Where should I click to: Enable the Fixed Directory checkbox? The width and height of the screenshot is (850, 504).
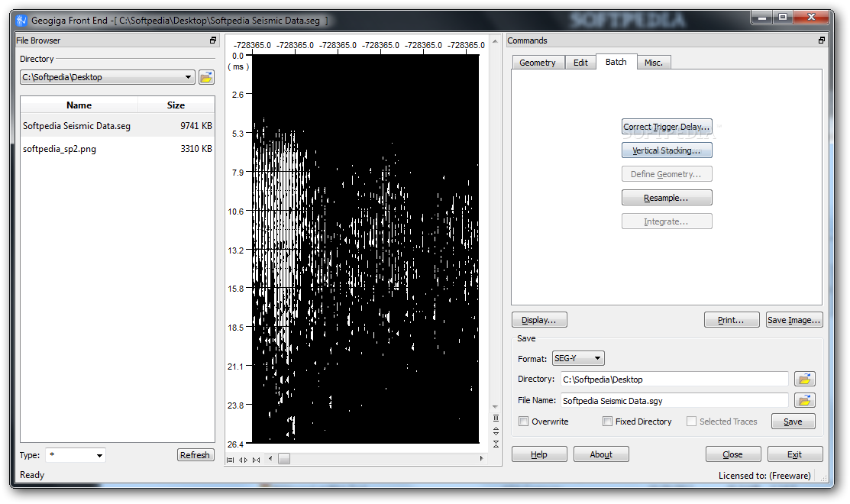pyautogui.click(x=608, y=421)
